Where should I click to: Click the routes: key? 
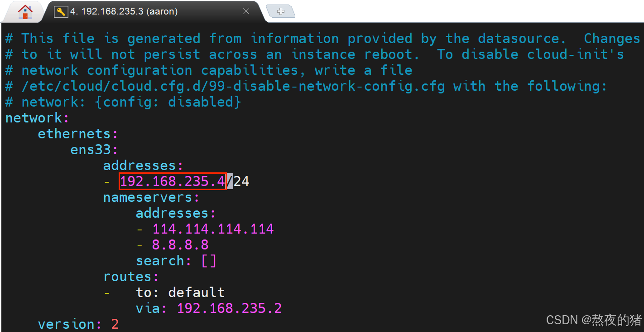tap(131, 277)
